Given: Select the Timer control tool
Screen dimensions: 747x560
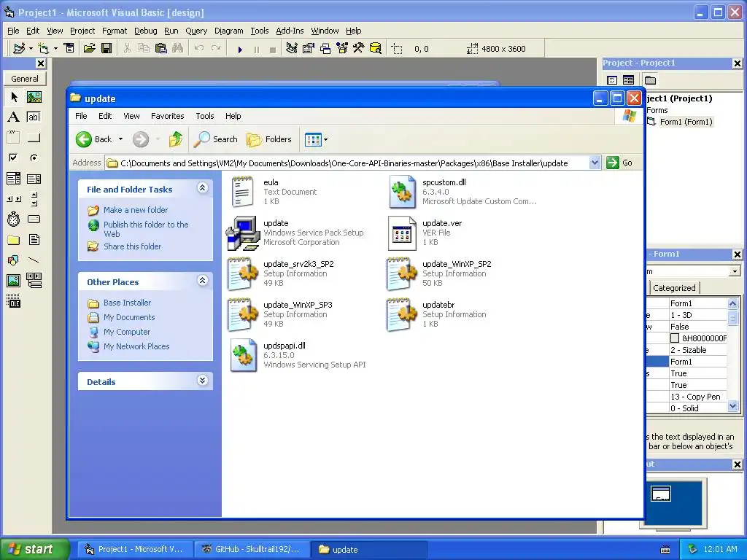Looking at the screenshot, I should tap(14, 219).
